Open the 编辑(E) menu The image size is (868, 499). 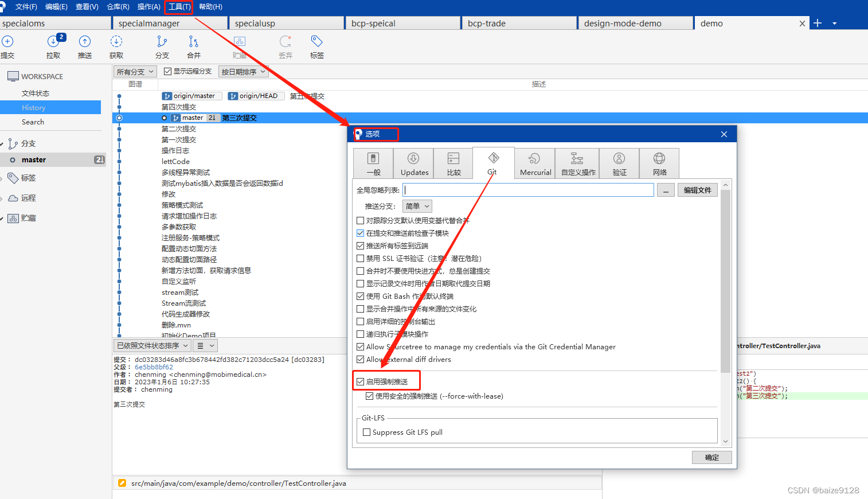click(x=56, y=7)
